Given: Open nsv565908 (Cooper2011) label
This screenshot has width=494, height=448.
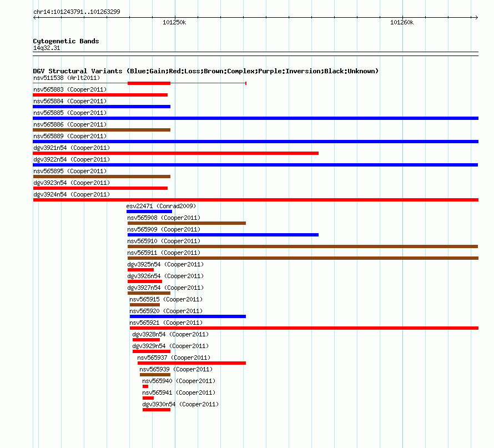Looking at the screenshot, I should tap(164, 218).
